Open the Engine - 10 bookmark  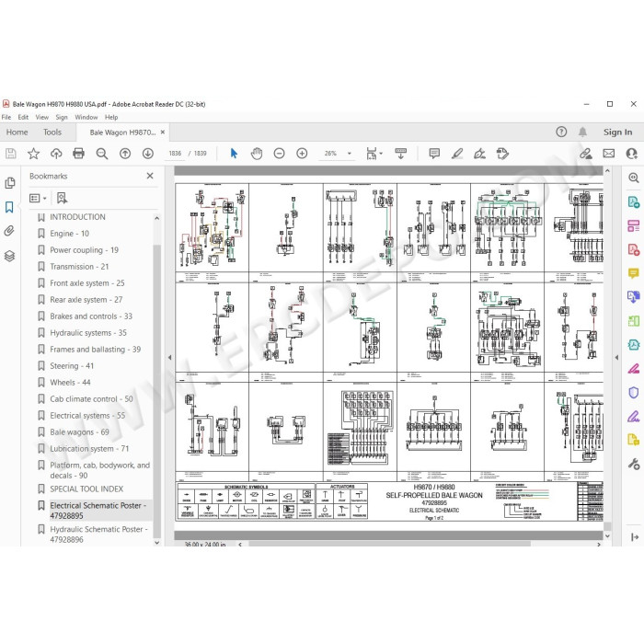click(x=69, y=234)
